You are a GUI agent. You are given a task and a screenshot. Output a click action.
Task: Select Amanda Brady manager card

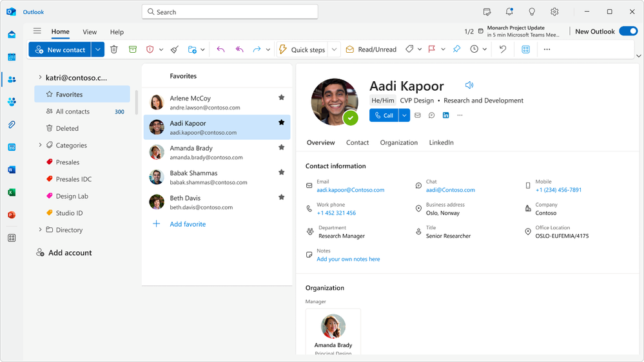coord(333,332)
